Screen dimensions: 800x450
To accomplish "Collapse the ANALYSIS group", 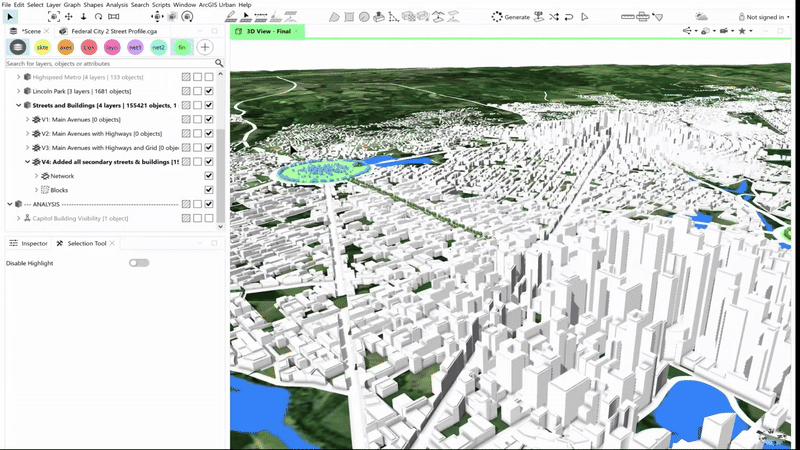I will pos(10,204).
